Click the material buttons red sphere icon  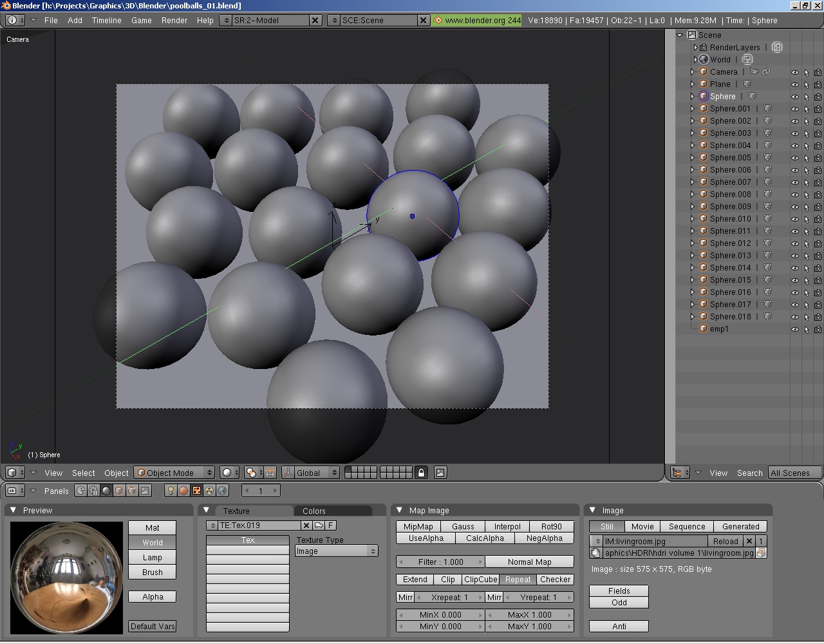click(x=183, y=491)
